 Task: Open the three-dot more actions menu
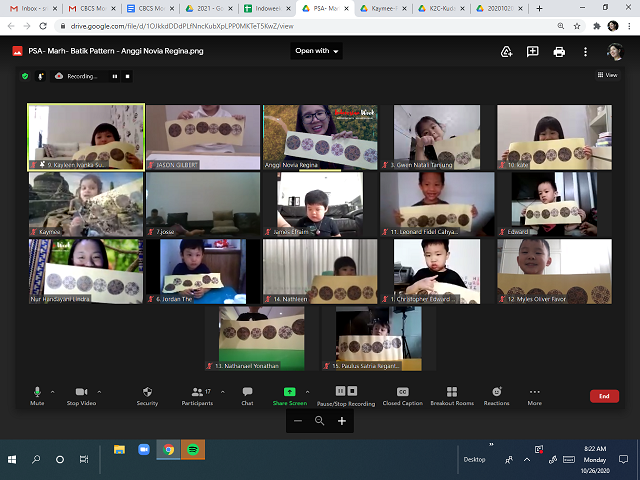point(585,51)
